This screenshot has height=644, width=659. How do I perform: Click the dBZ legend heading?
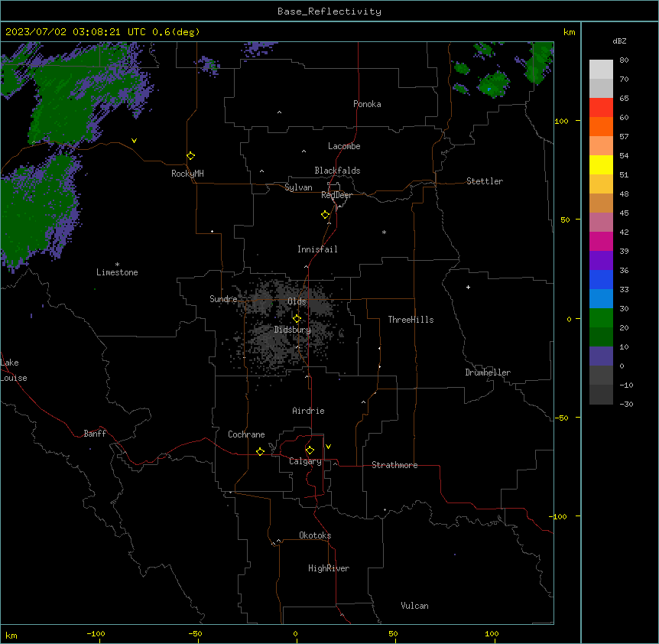(619, 41)
